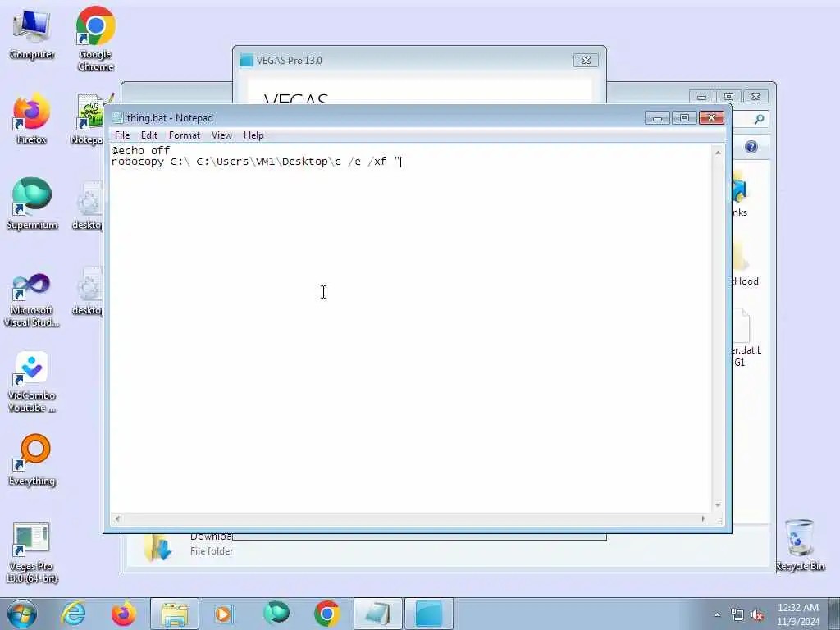Viewport: 840px width, 630px height.
Task: Select the Everything desktop shortcut
Action: tap(32, 459)
